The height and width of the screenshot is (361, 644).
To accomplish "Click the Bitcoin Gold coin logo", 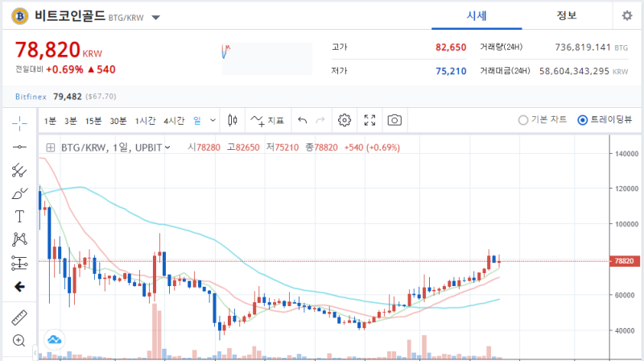I will 19,16.
